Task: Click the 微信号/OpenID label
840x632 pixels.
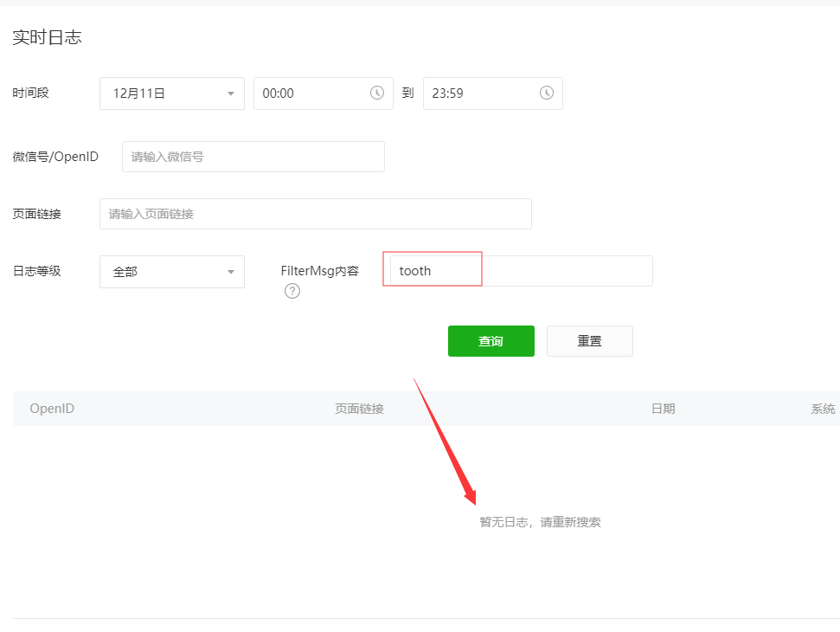Action: coord(55,157)
